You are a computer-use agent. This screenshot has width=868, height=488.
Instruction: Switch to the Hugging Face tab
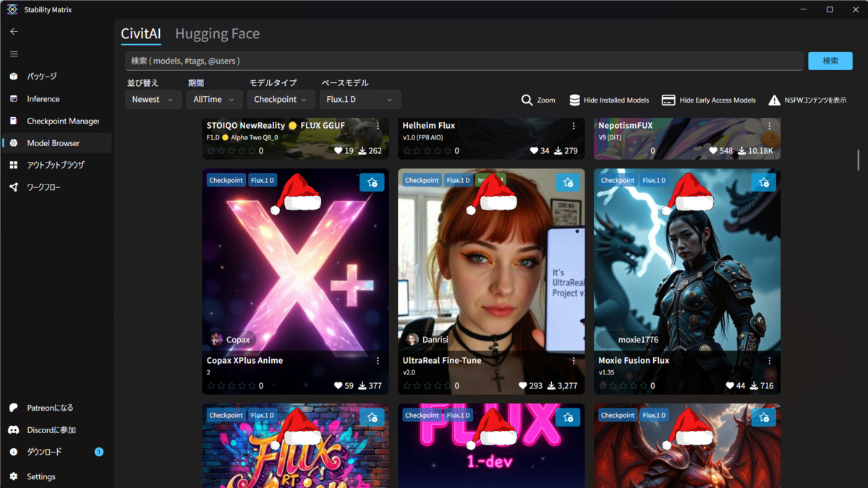(217, 34)
